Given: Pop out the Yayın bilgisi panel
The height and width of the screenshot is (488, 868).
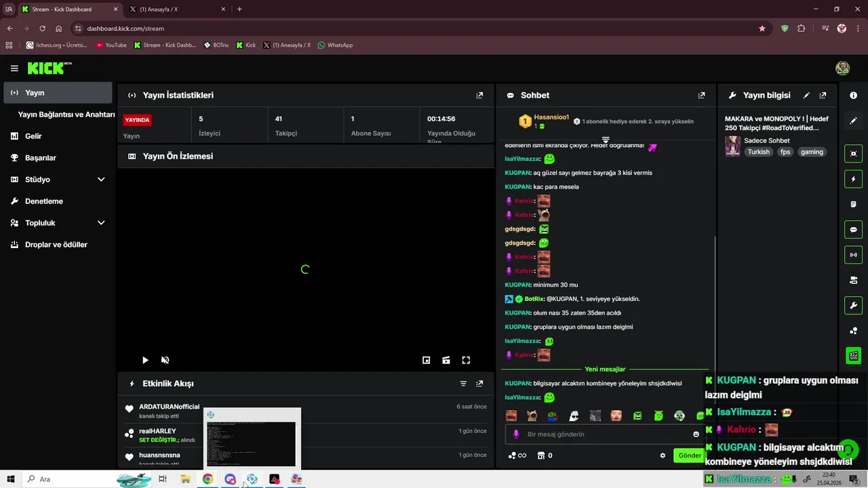Looking at the screenshot, I should point(823,96).
